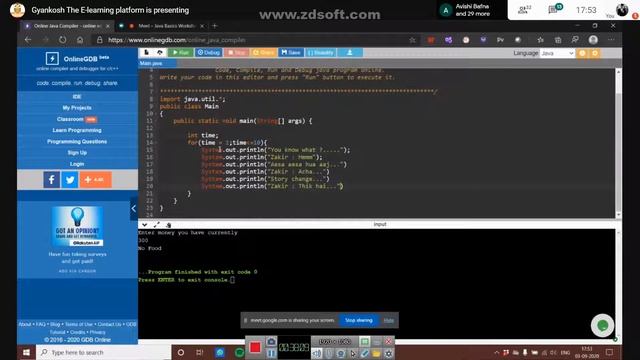Click the Stop button in editor toolbar
This screenshot has height=360, width=640.
pyautogui.click(x=236, y=53)
